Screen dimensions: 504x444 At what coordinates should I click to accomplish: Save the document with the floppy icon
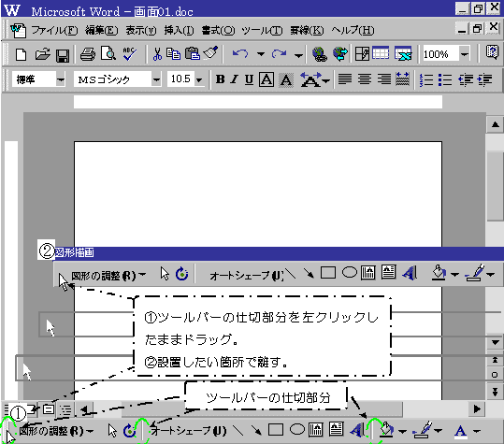point(63,54)
